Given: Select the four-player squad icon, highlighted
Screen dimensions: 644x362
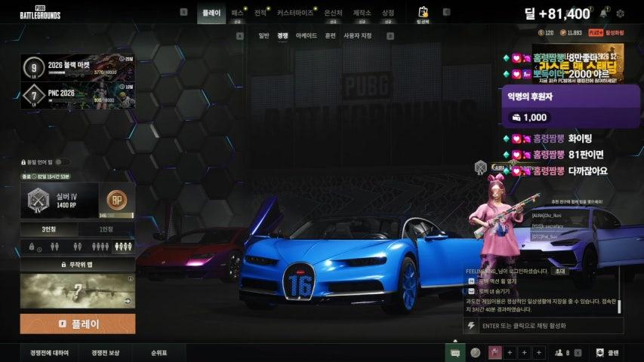Looking at the screenshot, I should pos(123,247).
